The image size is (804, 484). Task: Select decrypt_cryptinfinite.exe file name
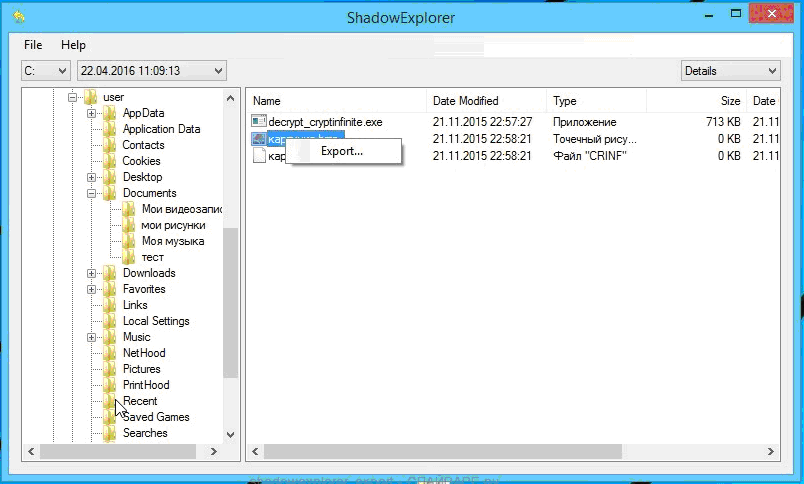point(326,122)
